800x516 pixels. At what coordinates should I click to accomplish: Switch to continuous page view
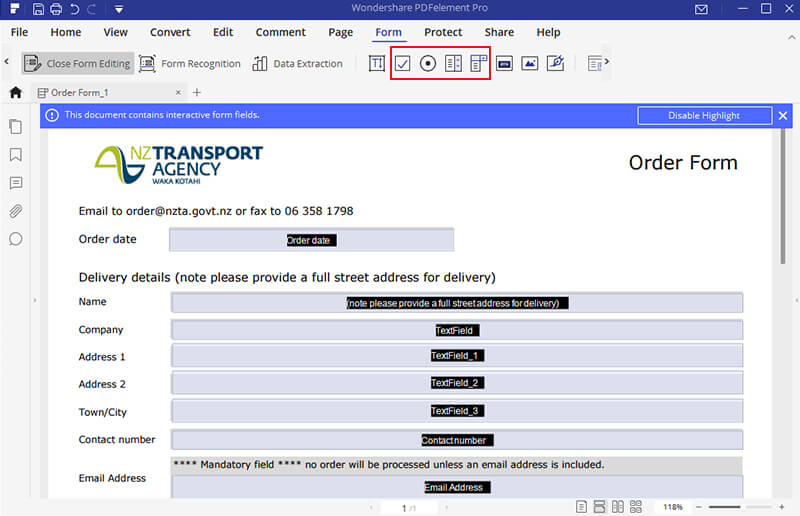coord(599,507)
